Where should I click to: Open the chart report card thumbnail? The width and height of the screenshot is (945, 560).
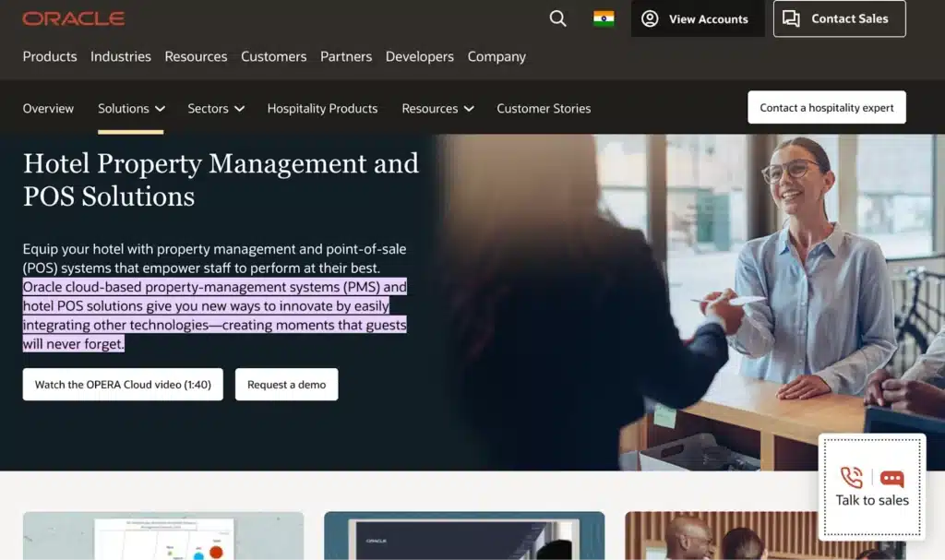(163, 536)
